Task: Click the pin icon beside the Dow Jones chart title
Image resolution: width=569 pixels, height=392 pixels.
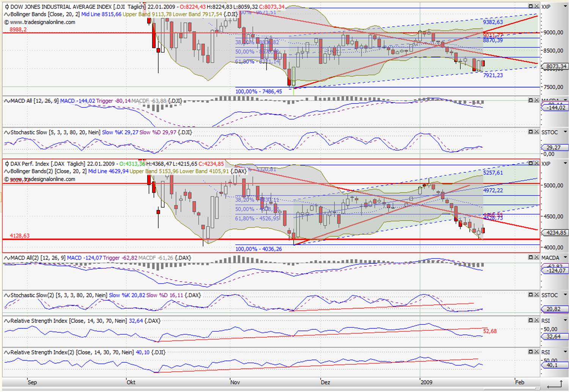Action: [6, 6]
